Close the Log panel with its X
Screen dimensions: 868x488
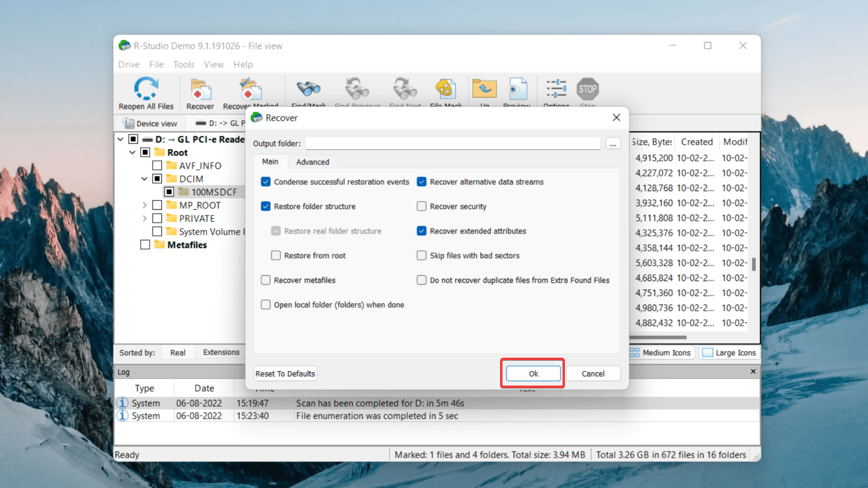tap(753, 372)
